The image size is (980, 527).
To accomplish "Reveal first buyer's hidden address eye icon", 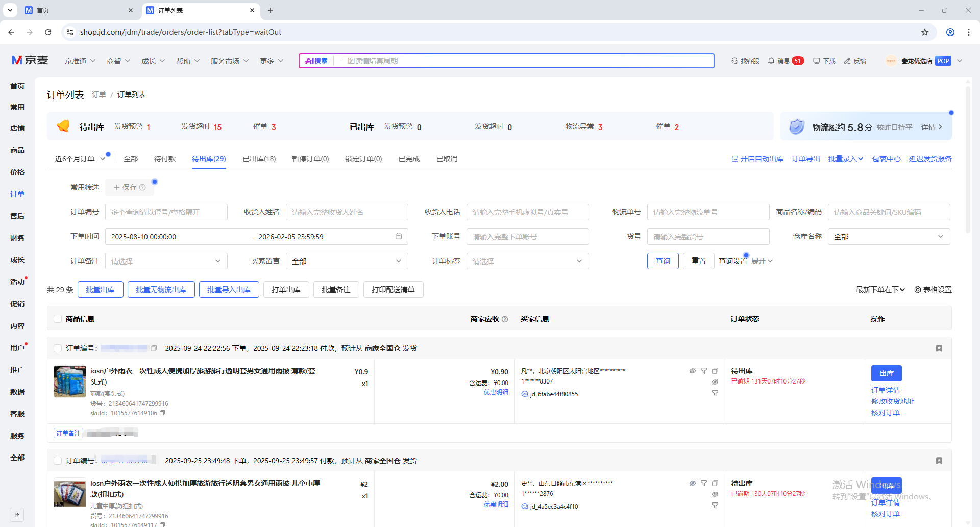I will click(x=693, y=371).
